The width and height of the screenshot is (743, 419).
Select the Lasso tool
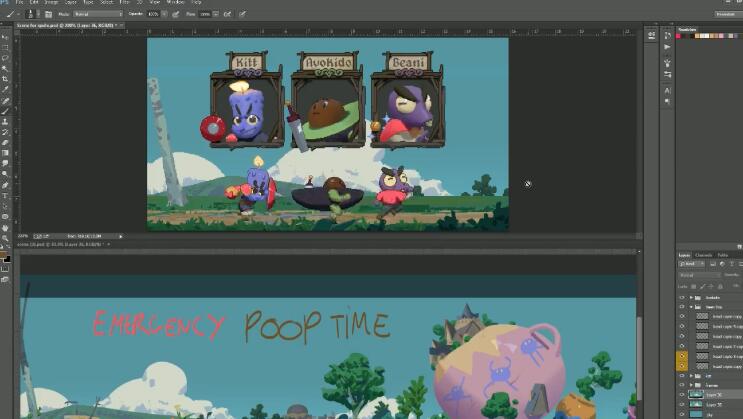click(x=5, y=58)
